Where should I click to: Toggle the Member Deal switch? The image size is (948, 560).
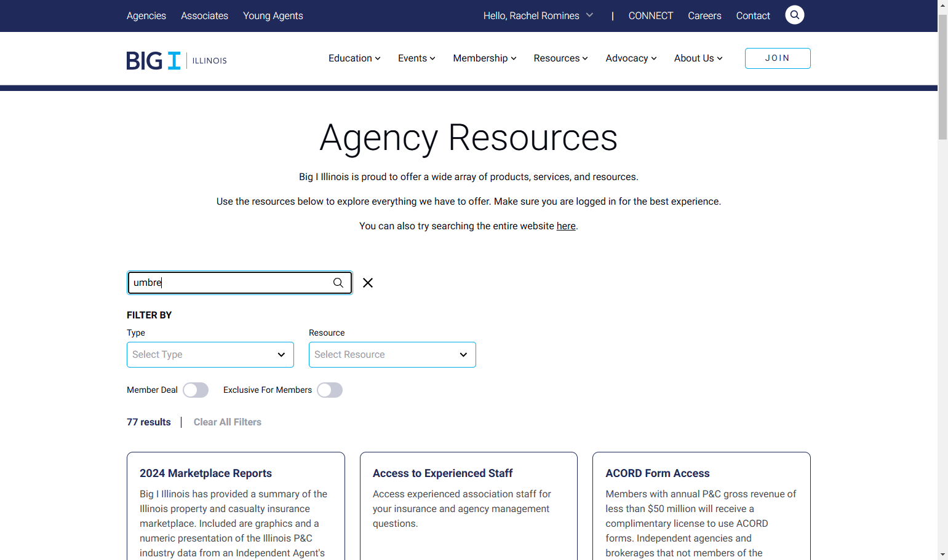click(196, 390)
